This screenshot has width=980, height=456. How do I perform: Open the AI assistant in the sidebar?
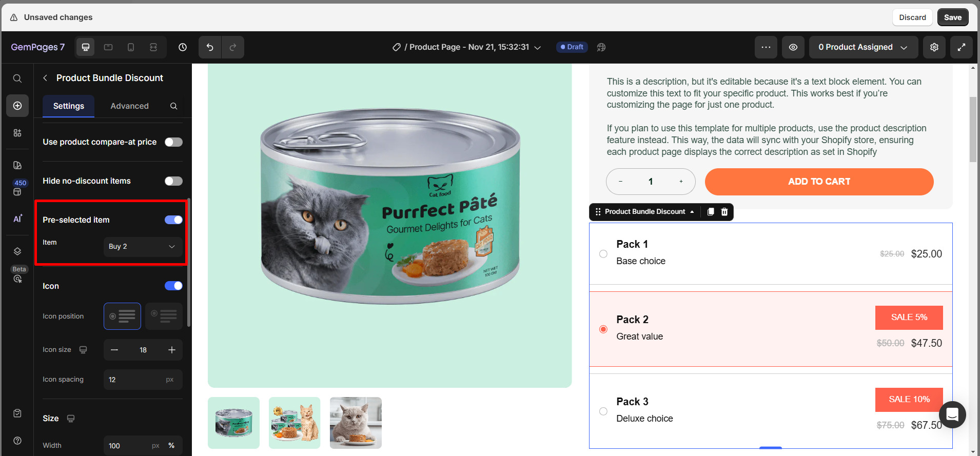pos(17,218)
